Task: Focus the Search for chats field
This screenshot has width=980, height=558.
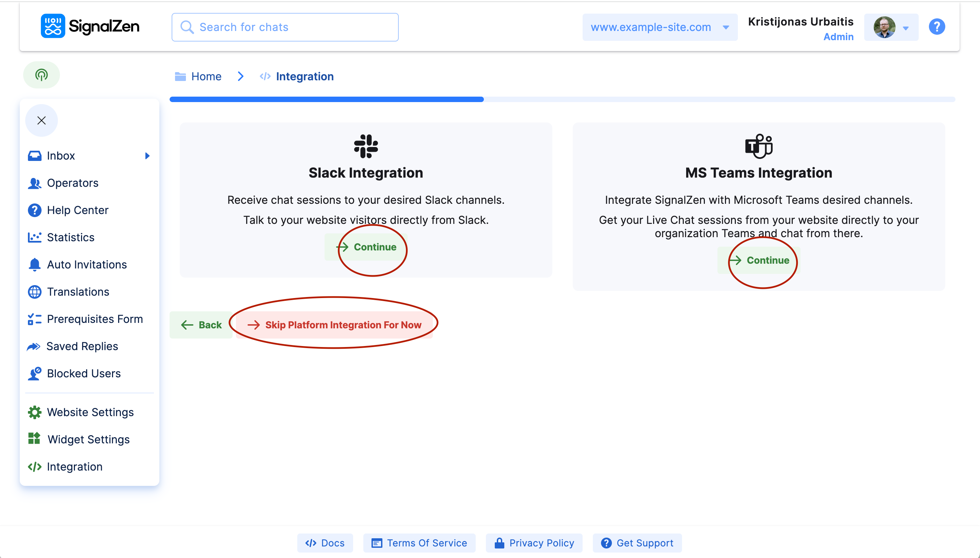Action: (285, 27)
